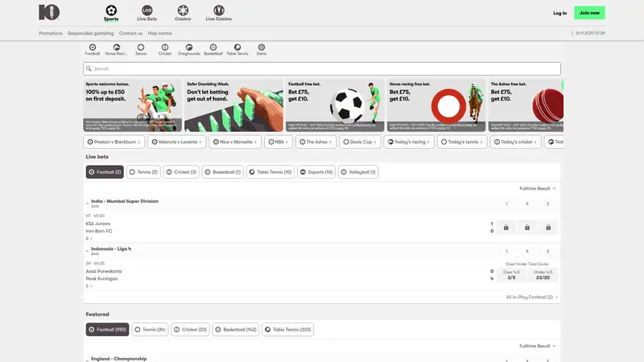The height and width of the screenshot is (362, 644).
Task: Open the Sports welcome bonus banner
Action: tap(132, 105)
